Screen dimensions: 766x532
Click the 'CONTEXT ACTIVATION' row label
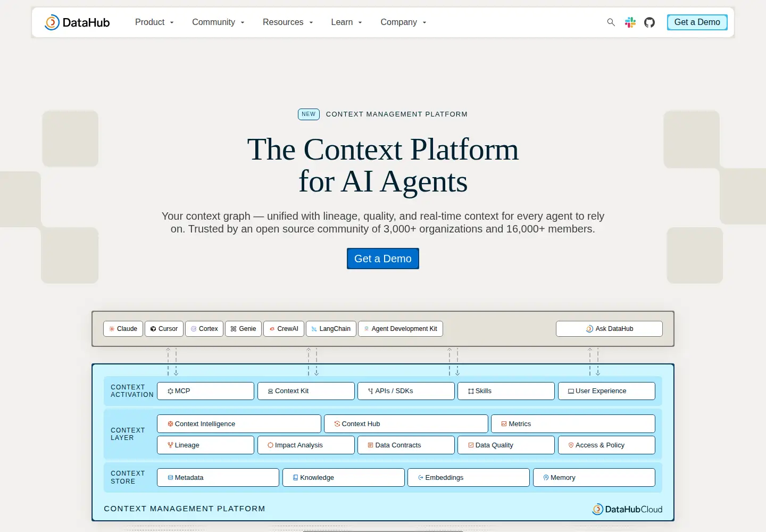point(132,391)
